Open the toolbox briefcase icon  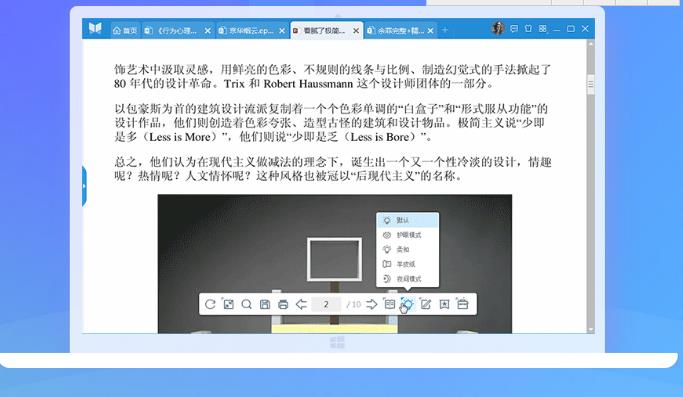point(463,304)
